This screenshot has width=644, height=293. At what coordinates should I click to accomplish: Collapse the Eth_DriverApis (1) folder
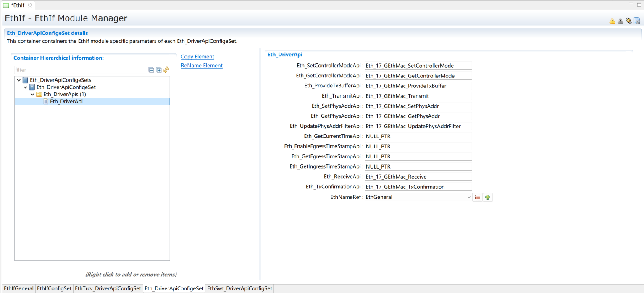pos(32,95)
